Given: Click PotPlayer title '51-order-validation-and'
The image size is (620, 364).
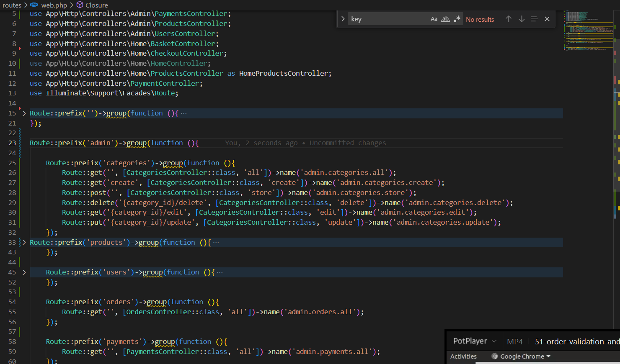Looking at the screenshot, I should [x=577, y=342].
